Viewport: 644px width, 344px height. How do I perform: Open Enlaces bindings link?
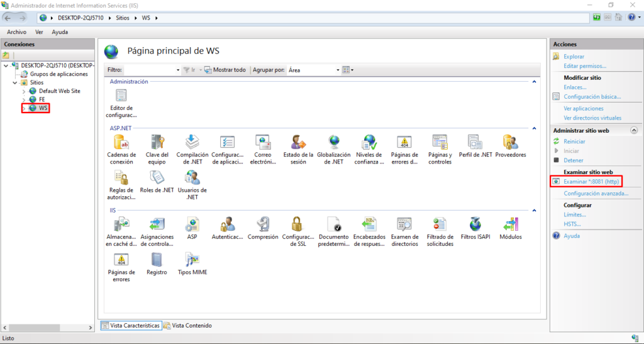coord(575,87)
